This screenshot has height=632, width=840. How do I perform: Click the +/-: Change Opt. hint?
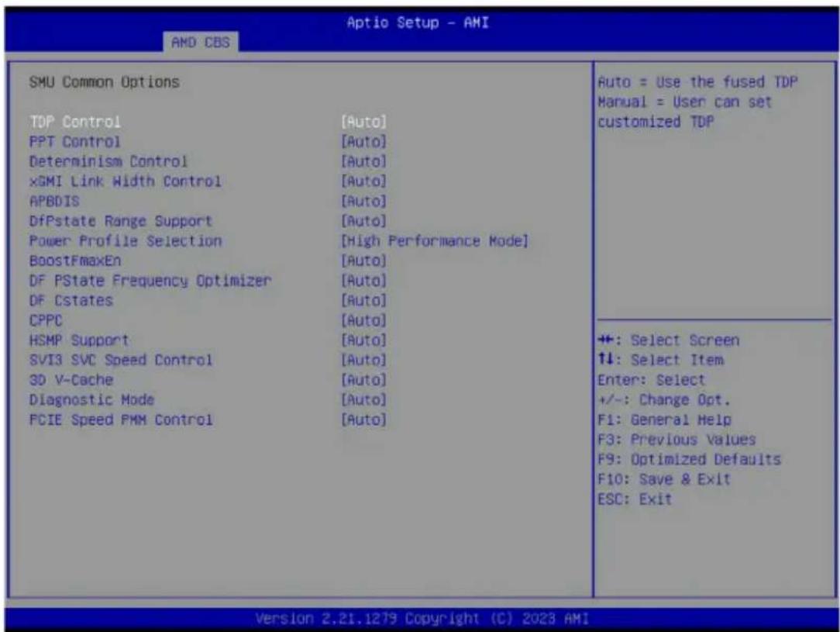point(664,399)
